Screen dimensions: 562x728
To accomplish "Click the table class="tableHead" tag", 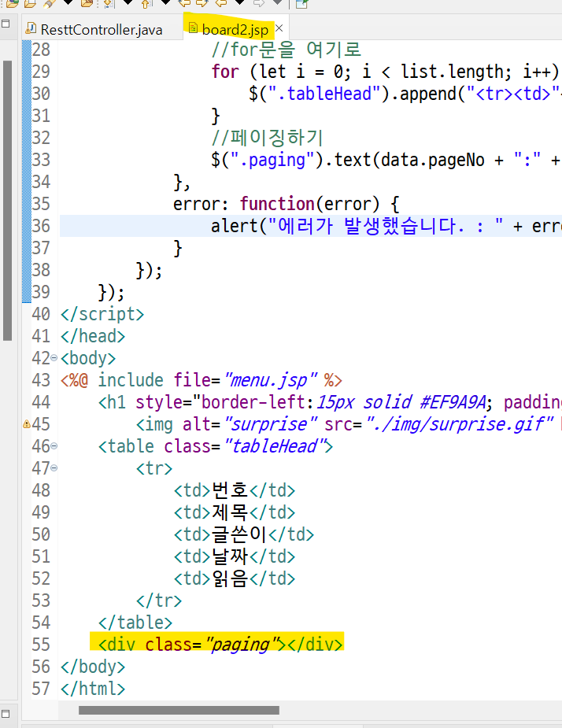I will pos(216,446).
